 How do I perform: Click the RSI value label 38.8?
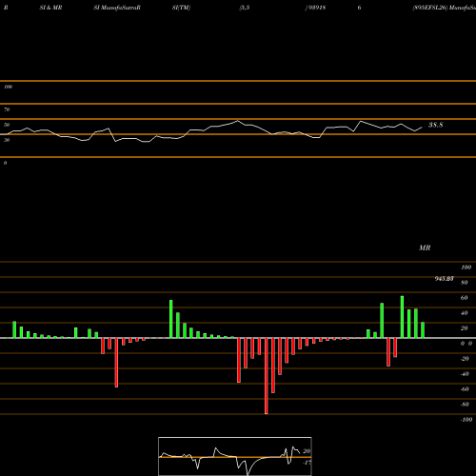[435, 125]
